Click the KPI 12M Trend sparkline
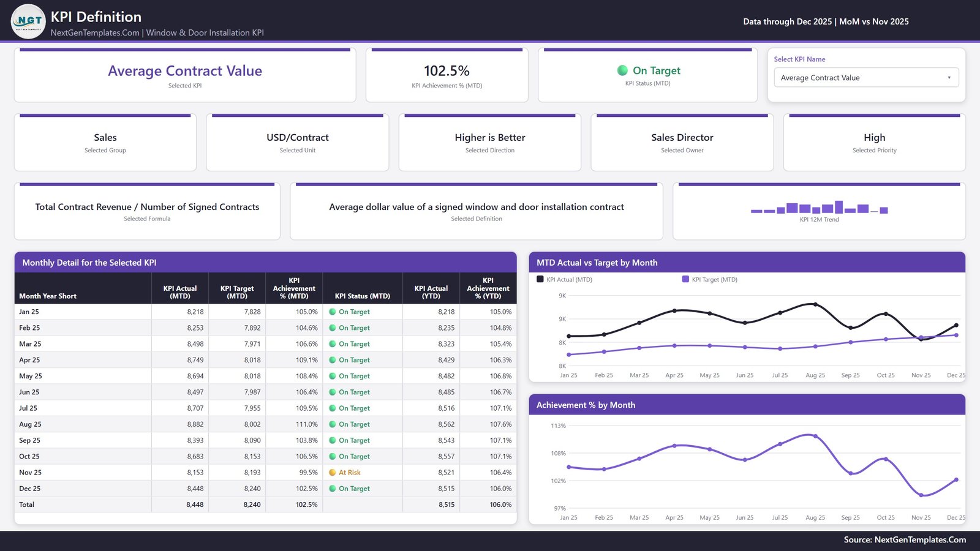 pos(819,207)
